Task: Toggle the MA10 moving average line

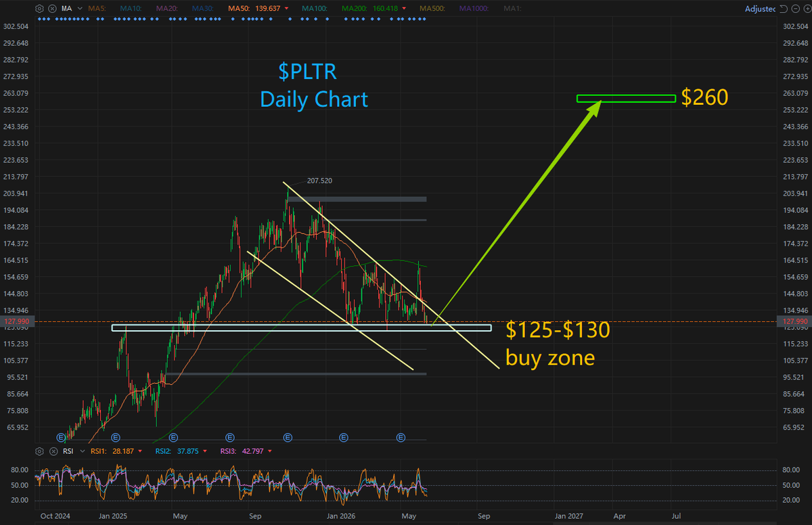Action: [131, 9]
